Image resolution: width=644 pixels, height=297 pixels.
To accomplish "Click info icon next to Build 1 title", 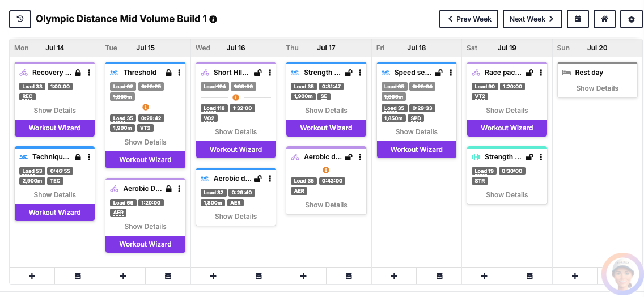I will pos(213,19).
